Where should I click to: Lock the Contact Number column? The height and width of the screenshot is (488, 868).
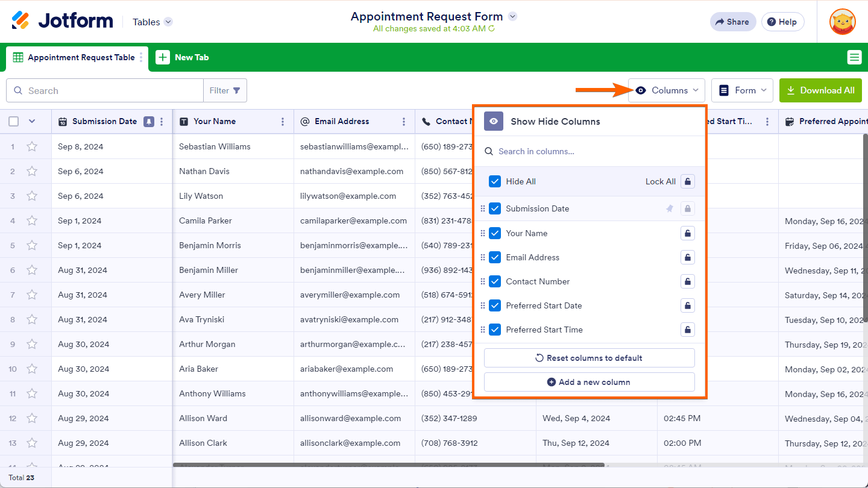tap(688, 281)
